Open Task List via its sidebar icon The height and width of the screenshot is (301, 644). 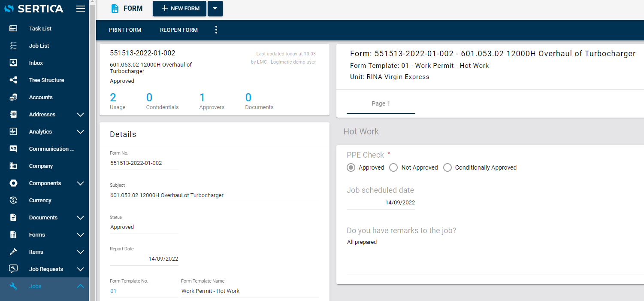click(x=13, y=28)
